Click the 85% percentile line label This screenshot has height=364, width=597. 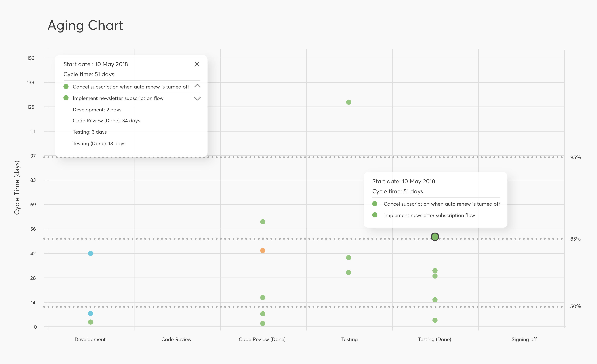coord(575,239)
